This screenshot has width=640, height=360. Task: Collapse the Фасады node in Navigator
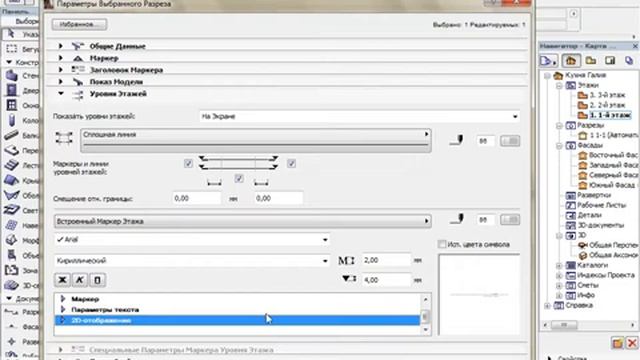coord(559,146)
